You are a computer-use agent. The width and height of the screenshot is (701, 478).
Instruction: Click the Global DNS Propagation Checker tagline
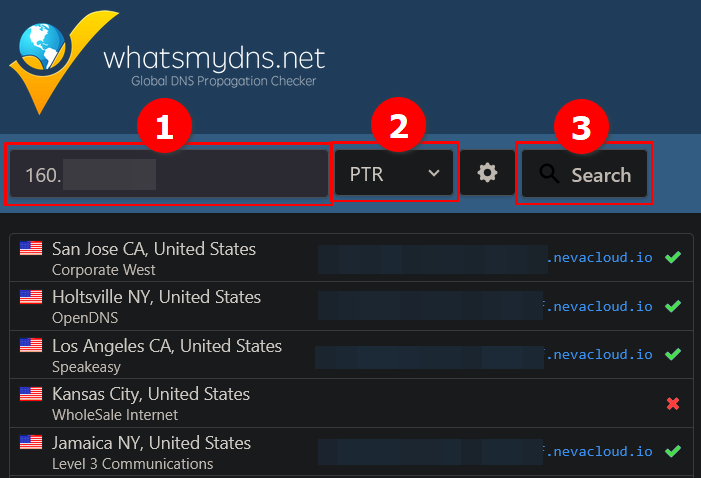point(224,81)
